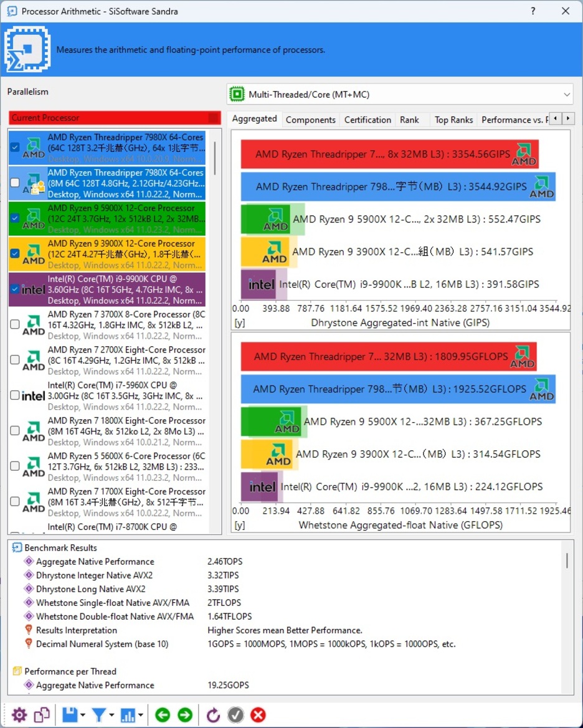This screenshot has width=583, height=728.
Task: Click the blue bar chart icon
Action: pos(128,715)
